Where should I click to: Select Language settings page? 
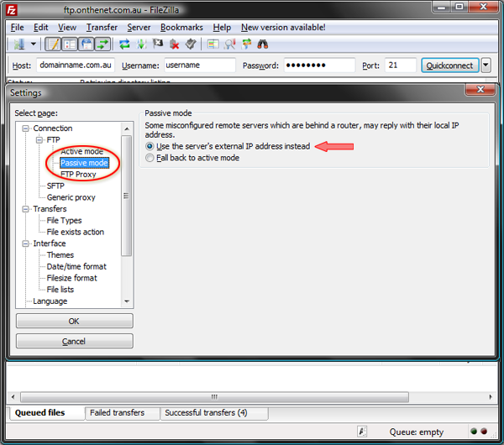[x=50, y=301]
